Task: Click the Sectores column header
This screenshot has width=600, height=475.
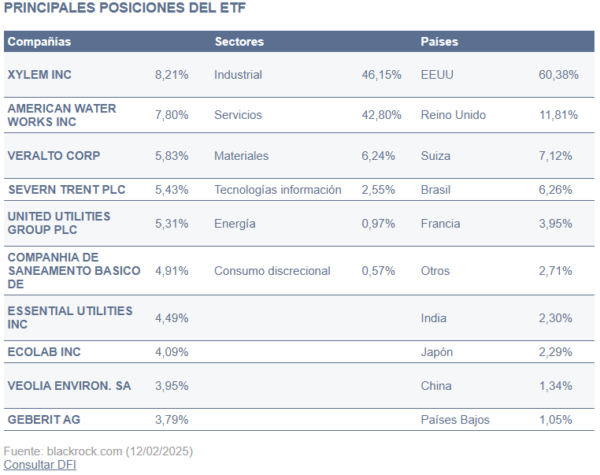Action: coord(239,42)
